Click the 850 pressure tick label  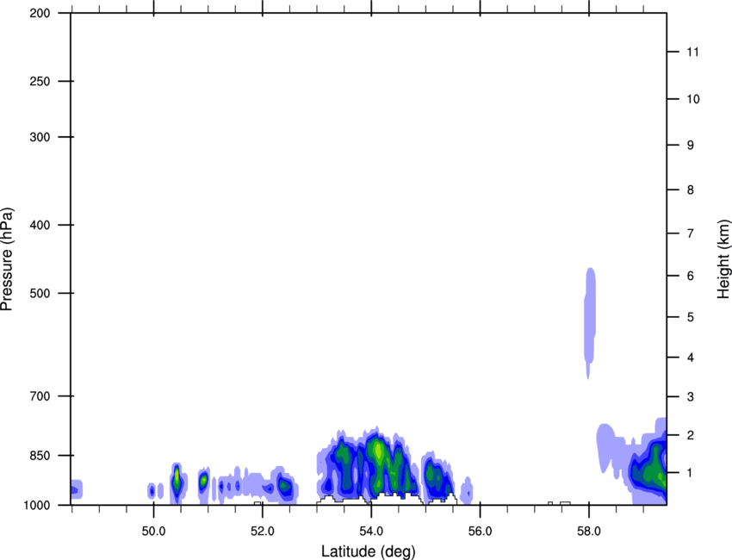click(x=40, y=455)
